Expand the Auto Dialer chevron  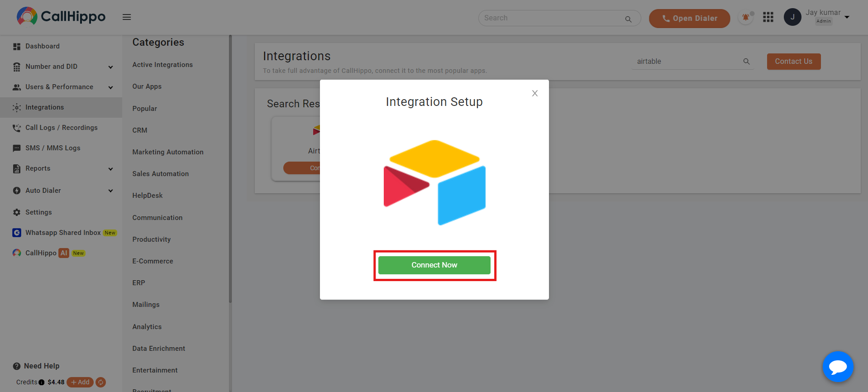(110, 191)
